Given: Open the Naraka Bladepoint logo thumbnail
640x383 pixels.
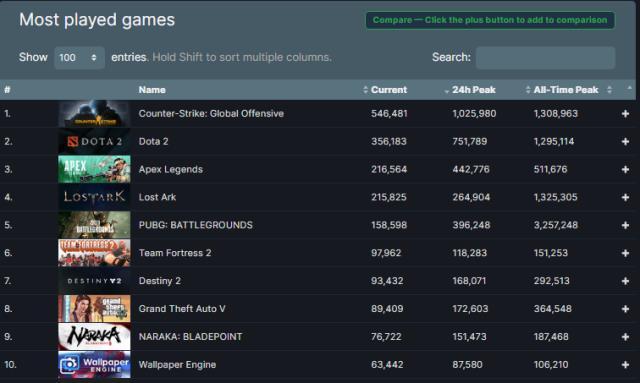Looking at the screenshot, I should [94, 336].
